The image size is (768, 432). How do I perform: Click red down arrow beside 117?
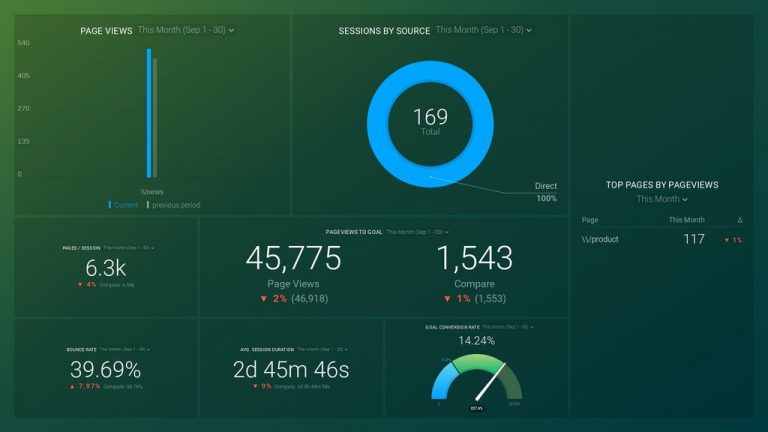pos(727,240)
